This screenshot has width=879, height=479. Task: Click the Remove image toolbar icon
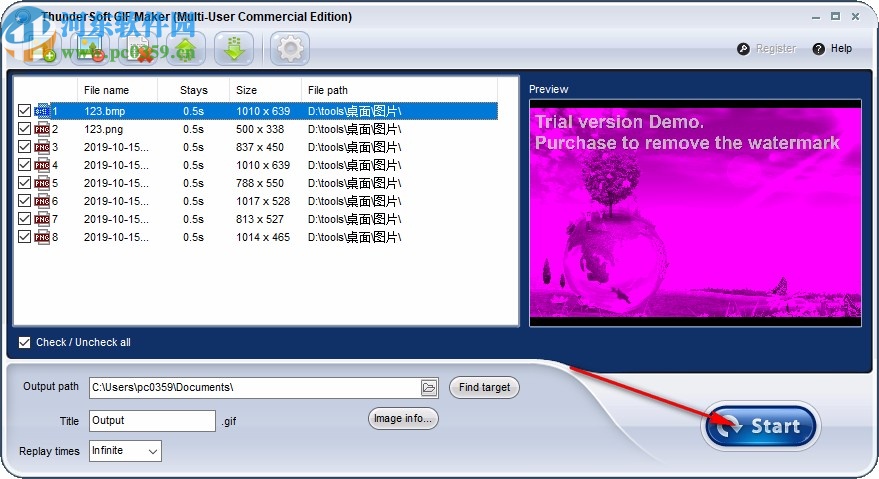click(90, 49)
